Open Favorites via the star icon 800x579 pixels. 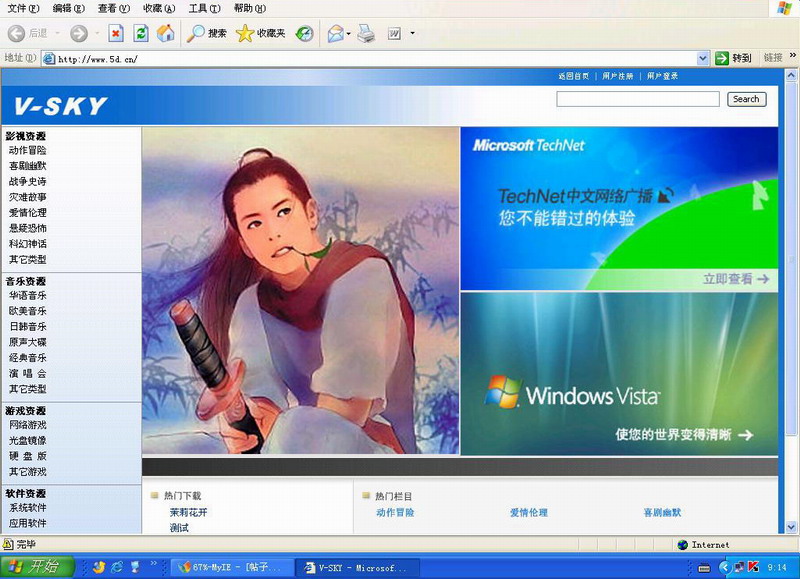(245, 34)
